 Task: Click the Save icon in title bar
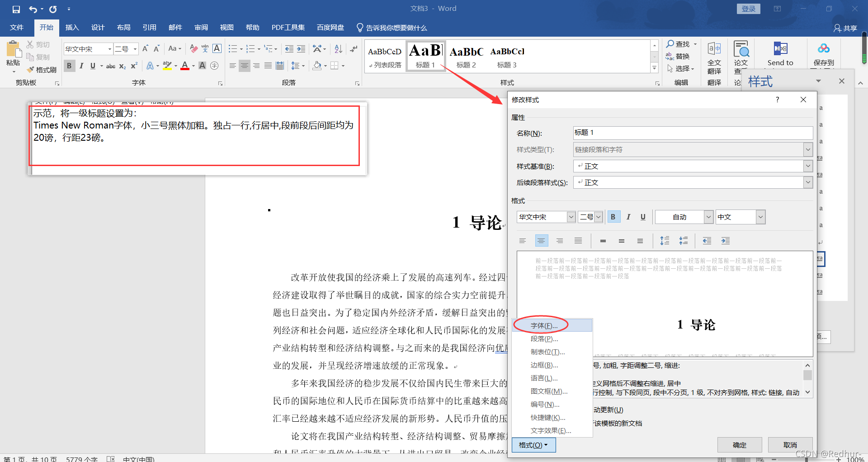pyautogui.click(x=16, y=9)
